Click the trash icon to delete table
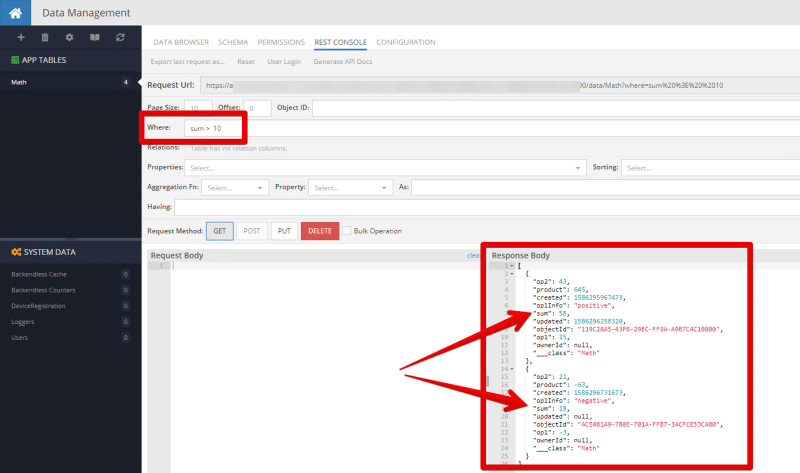 click(x=46, y=37)
